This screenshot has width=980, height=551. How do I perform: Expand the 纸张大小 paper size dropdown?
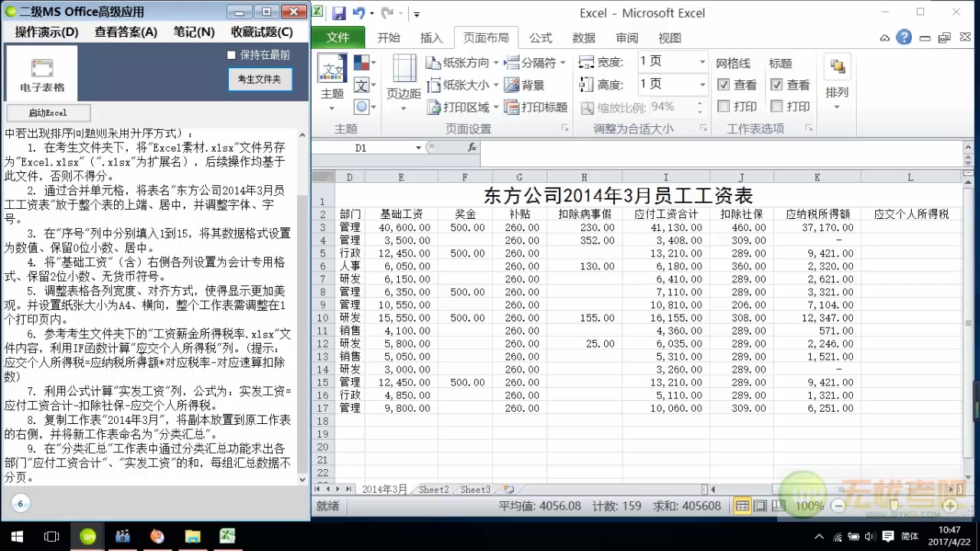coord(496,85)
